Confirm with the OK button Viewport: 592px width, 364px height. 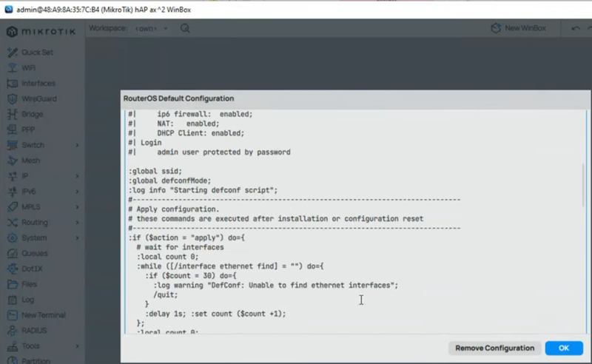coord(564,348)
